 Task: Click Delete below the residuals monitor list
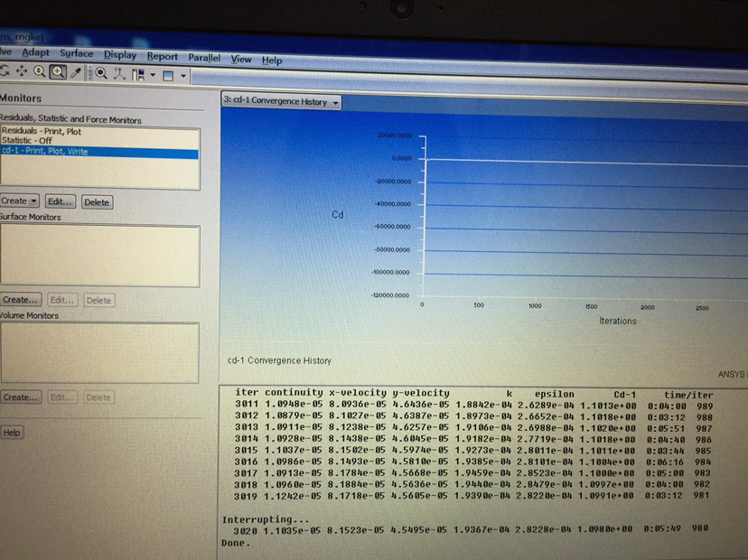(97, 202)
